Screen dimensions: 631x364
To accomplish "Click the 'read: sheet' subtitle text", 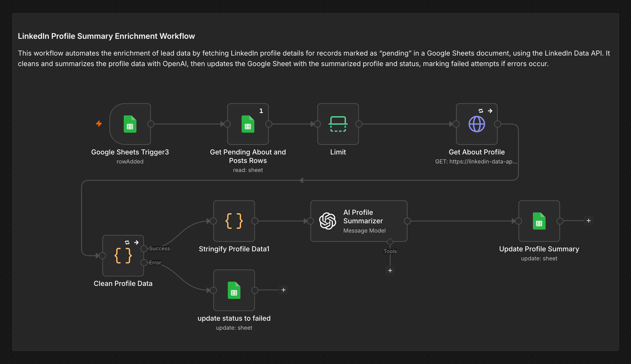I will (248, 170).
